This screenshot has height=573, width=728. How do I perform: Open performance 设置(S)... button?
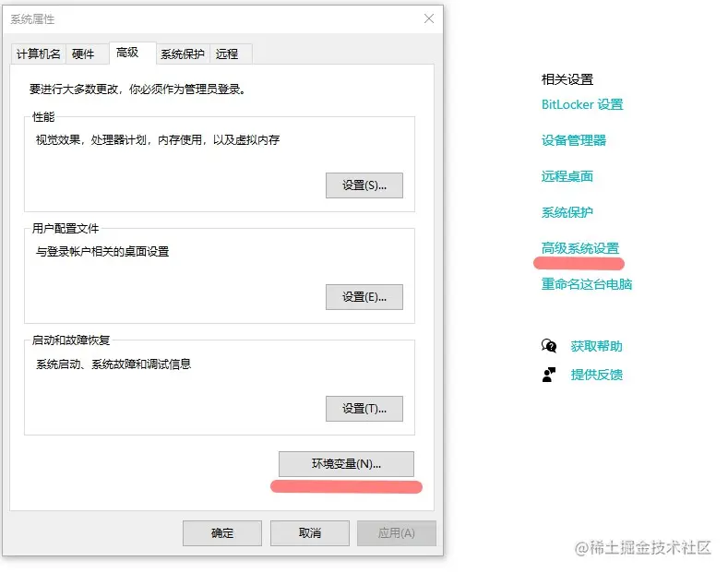(364, 185)
